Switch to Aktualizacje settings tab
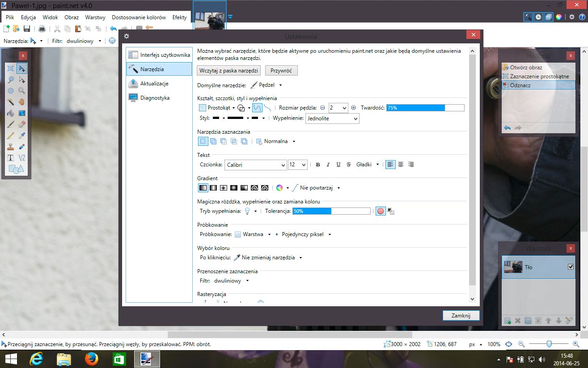Image resolution: width=588 pixels, height=368 pixels. tap(159, 84)
